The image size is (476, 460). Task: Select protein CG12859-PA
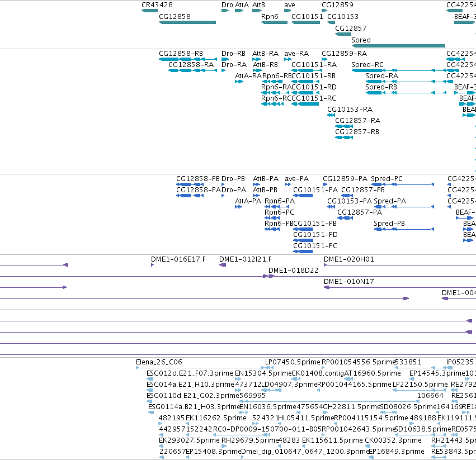(x=345, y=179)
